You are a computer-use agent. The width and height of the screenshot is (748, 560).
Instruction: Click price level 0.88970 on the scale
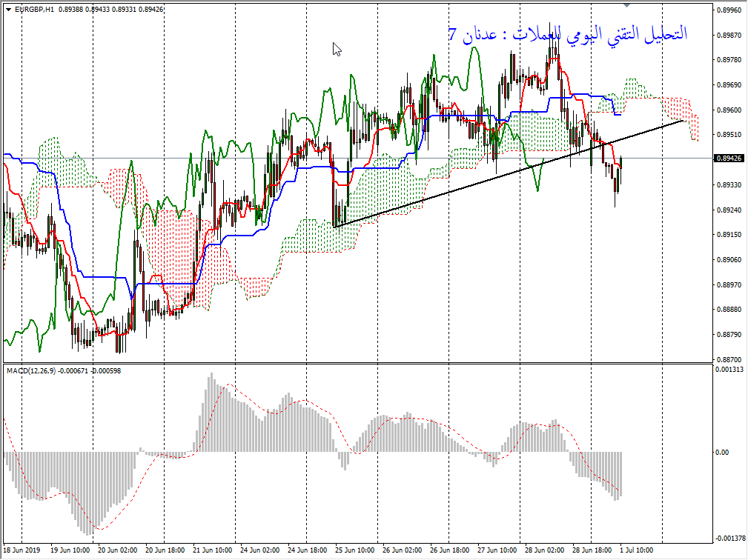tap(729, 284)
